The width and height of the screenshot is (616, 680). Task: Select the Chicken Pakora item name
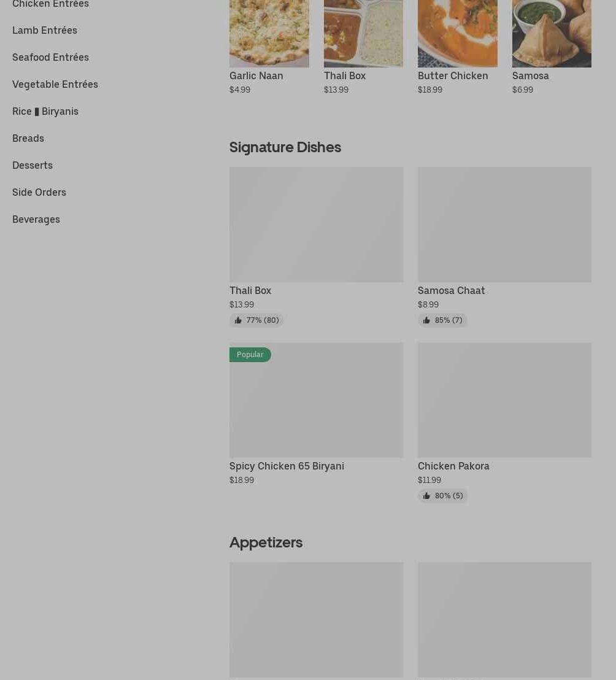(x=453, y=466)
